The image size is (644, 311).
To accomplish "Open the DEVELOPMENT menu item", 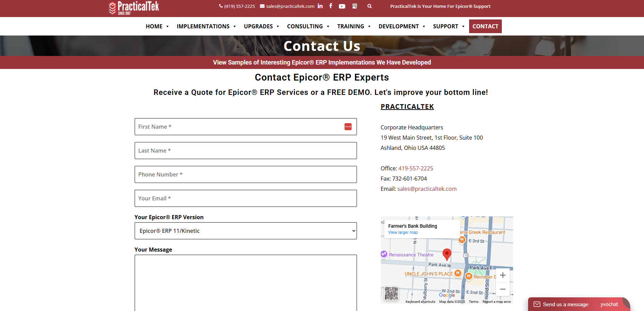I will 399,26.
